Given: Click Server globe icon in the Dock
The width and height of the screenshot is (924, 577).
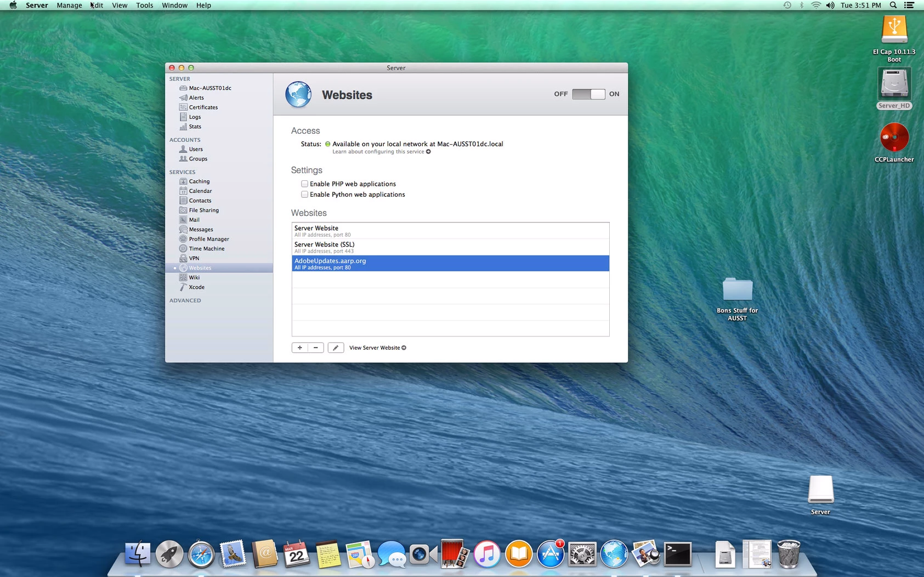Looking at the screenshot, I should 614,554.
